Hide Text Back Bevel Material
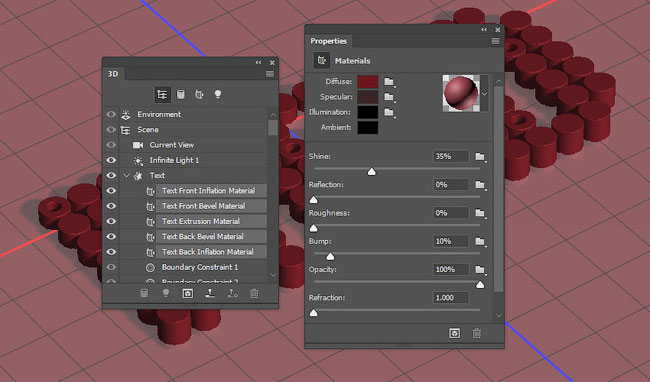Screen dimensions: 650x382 [x=111, y=237]
